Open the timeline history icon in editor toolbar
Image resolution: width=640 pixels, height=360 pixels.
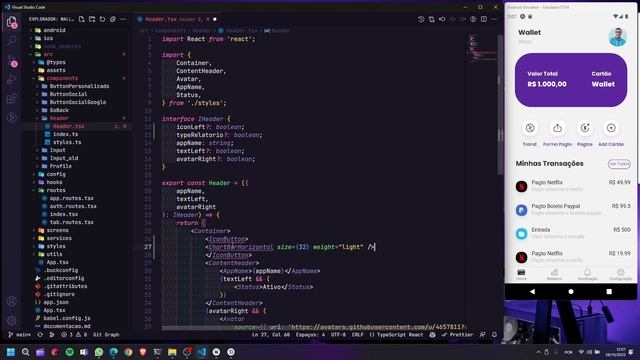[x=421, y=19]
